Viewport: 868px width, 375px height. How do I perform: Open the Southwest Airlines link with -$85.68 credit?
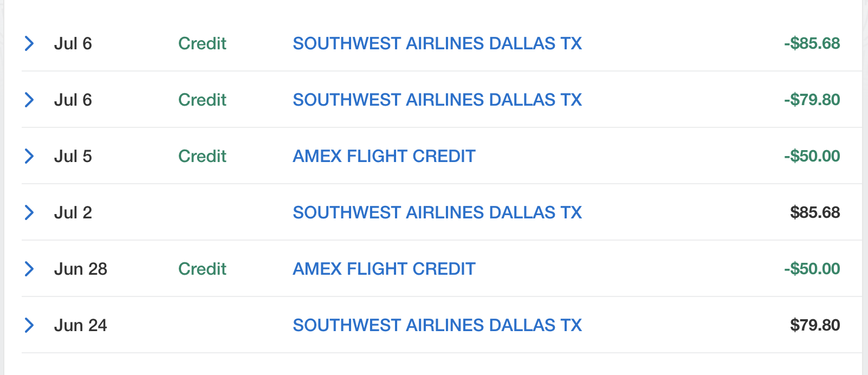pyautogui.click(x=437, y=43)
